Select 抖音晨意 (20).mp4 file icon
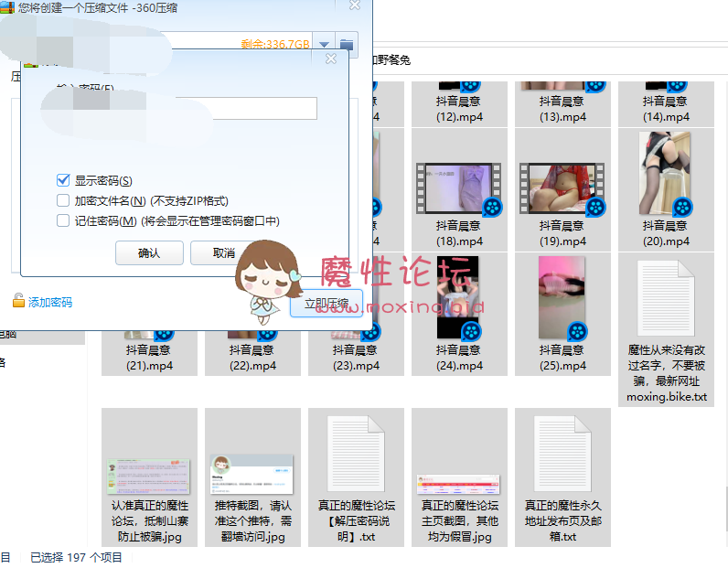 [665, 174]
